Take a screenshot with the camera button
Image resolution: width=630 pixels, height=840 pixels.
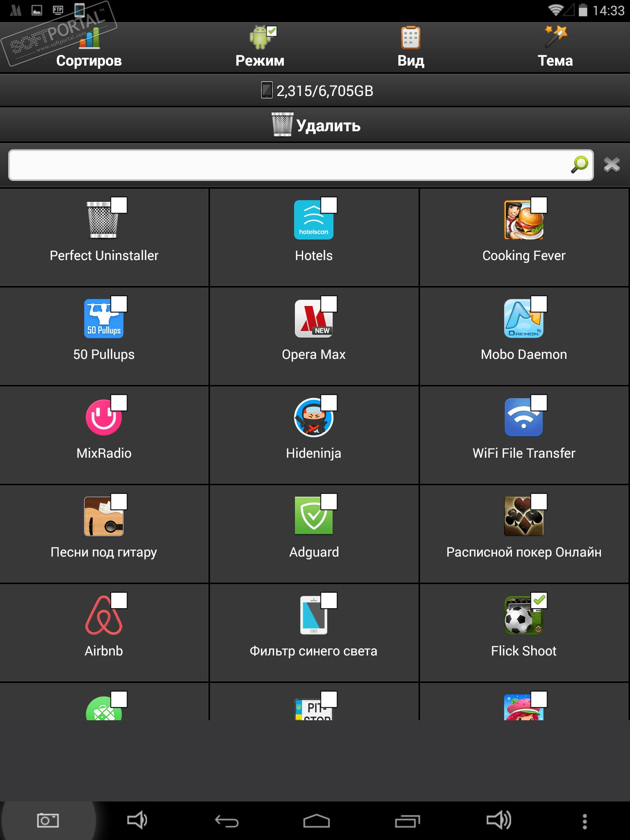48,821
